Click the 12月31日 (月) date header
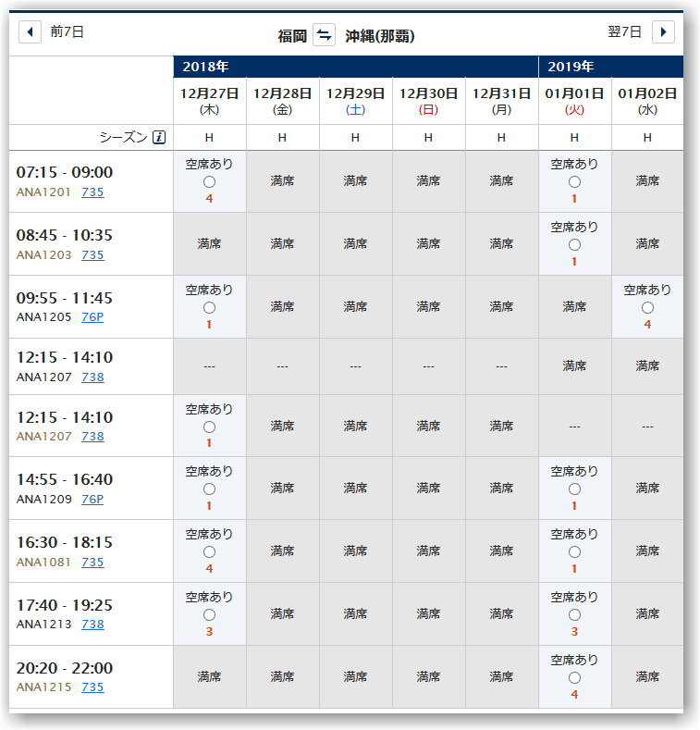The image size is (700, 730). click(x=502, y=101)
